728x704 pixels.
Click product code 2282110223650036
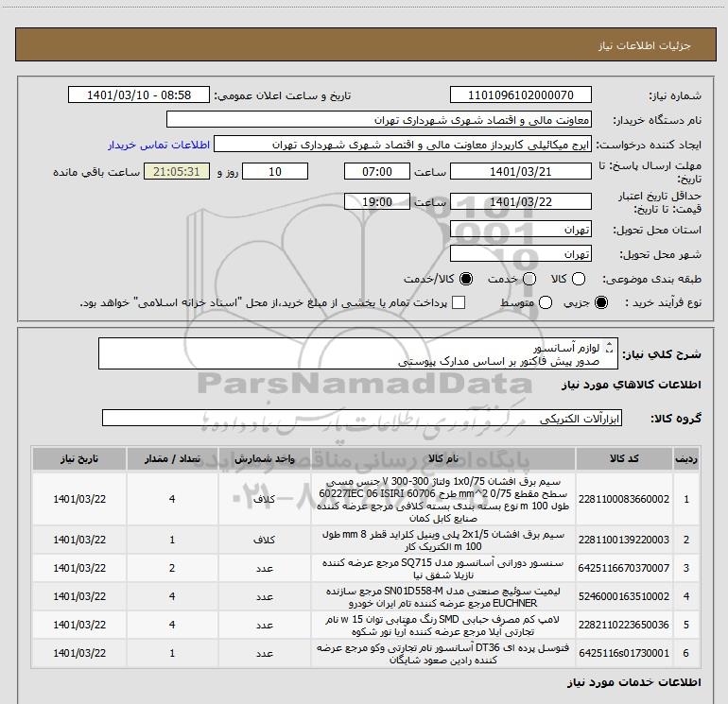coord(624,625)
